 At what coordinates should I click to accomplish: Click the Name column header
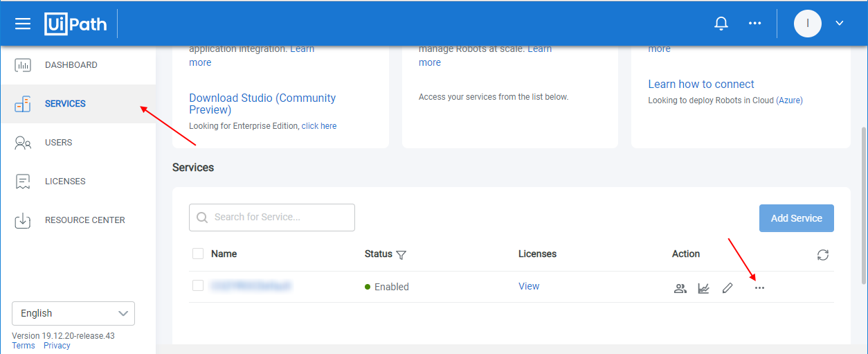pyautogui.click(x=224, y=254)
